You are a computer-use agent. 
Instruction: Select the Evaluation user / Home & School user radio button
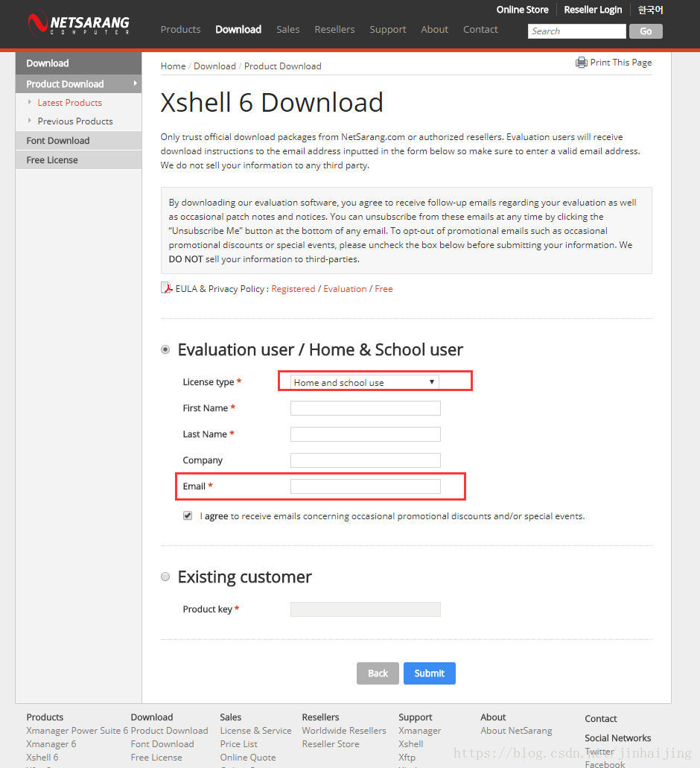[165, 349]
